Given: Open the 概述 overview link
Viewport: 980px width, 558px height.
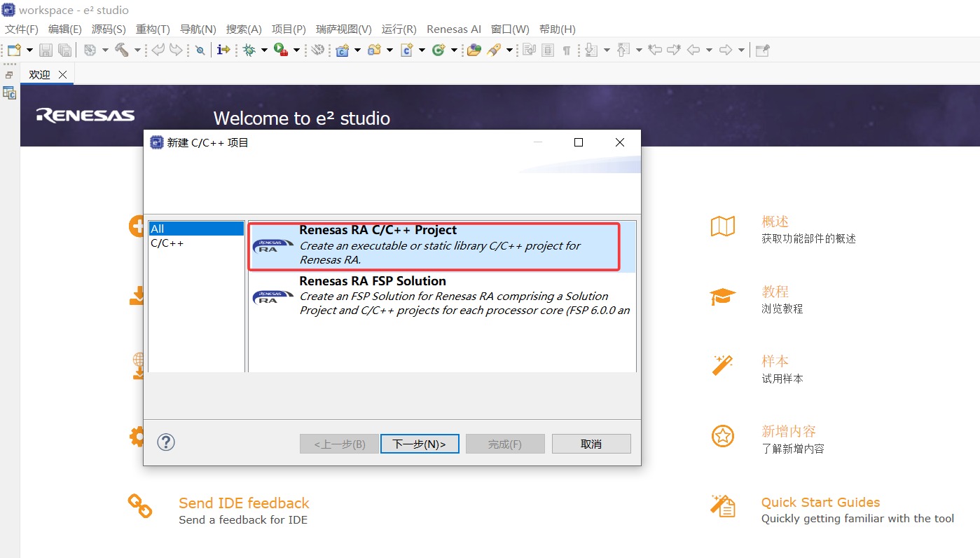Looking at the screenshot, I should (x=775, y=222).
